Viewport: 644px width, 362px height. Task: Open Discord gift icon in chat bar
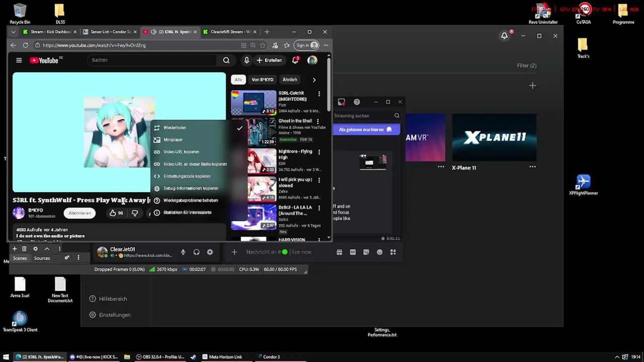[339, 252]
